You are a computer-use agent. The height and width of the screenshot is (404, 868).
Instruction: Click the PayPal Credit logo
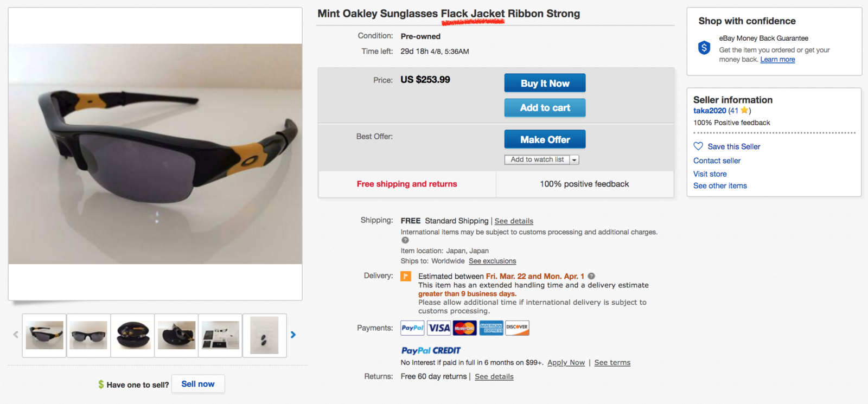pyautogui.click(x=431, y=350)
